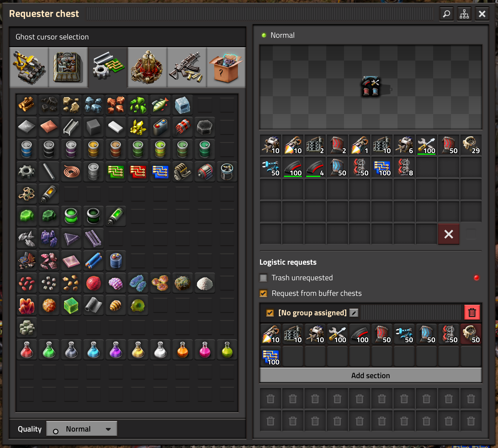The image size is (498, 448).
Task: Open the Space category tab
Action: point(147,68)
